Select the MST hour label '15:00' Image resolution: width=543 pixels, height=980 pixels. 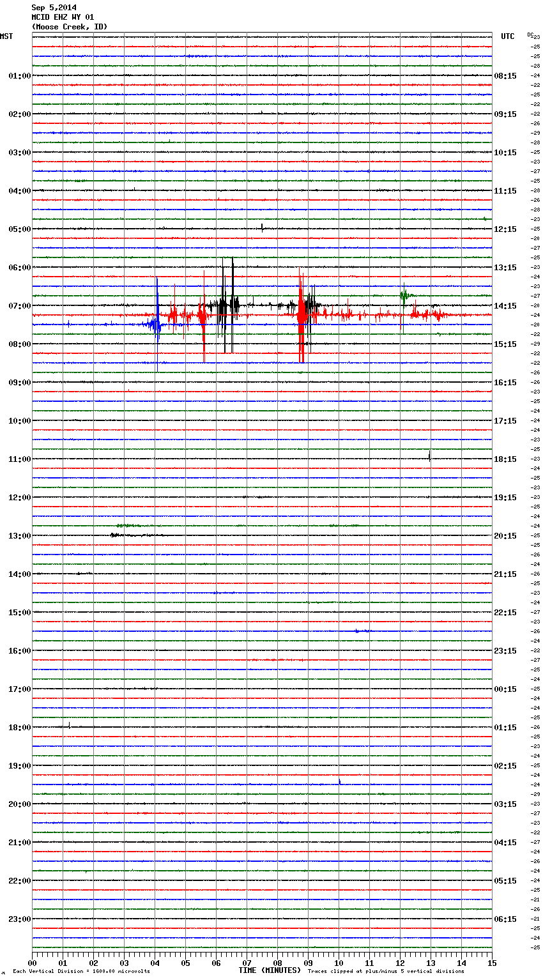(x=19, y=613)
